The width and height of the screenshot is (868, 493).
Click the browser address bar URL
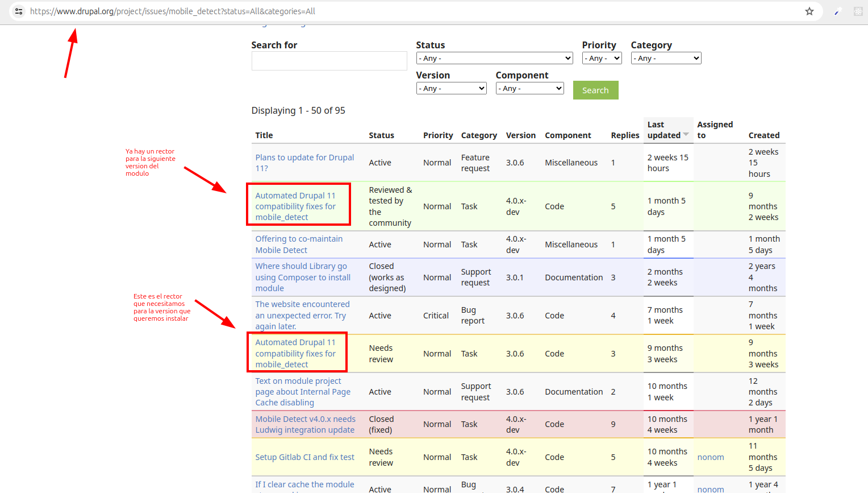click(173, 11)
